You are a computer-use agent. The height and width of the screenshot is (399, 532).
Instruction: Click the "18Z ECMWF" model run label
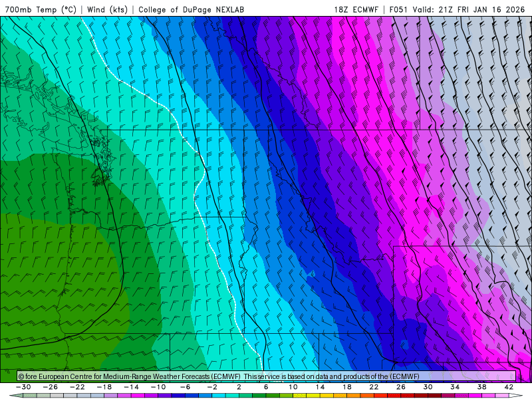(x=356, y=9)
